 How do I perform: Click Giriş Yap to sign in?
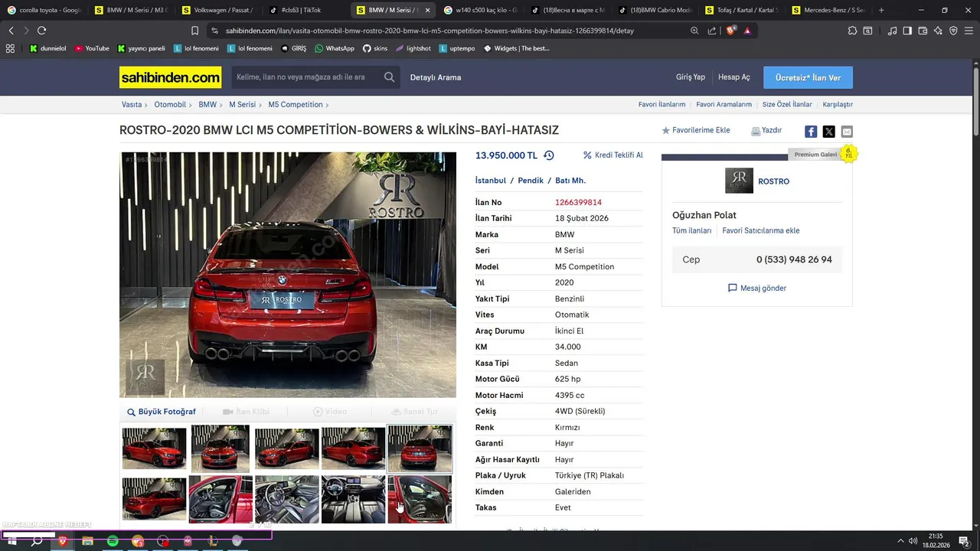[x=691, y=77]
